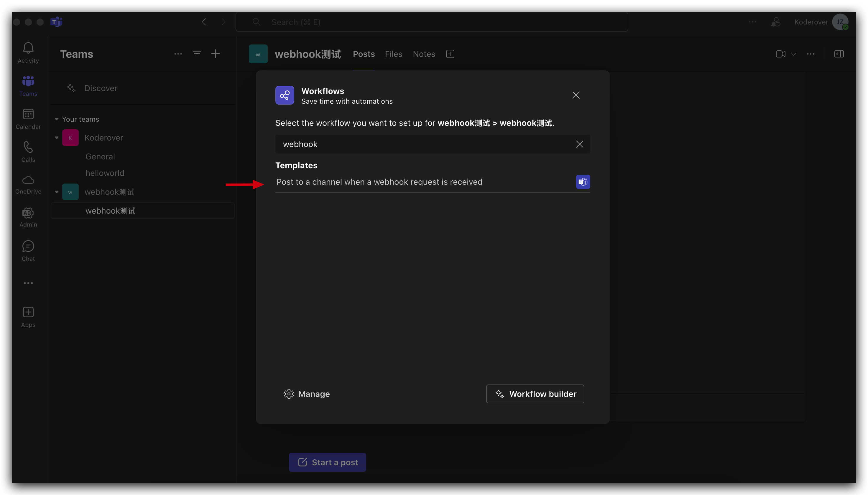Start a video meeting in webhook测试
868x495 pixels.
780,54
